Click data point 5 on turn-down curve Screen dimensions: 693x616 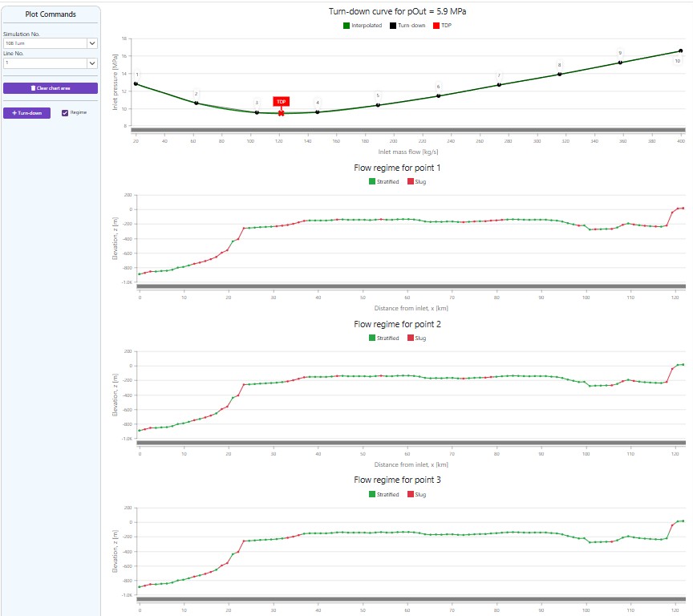(378, 105)
